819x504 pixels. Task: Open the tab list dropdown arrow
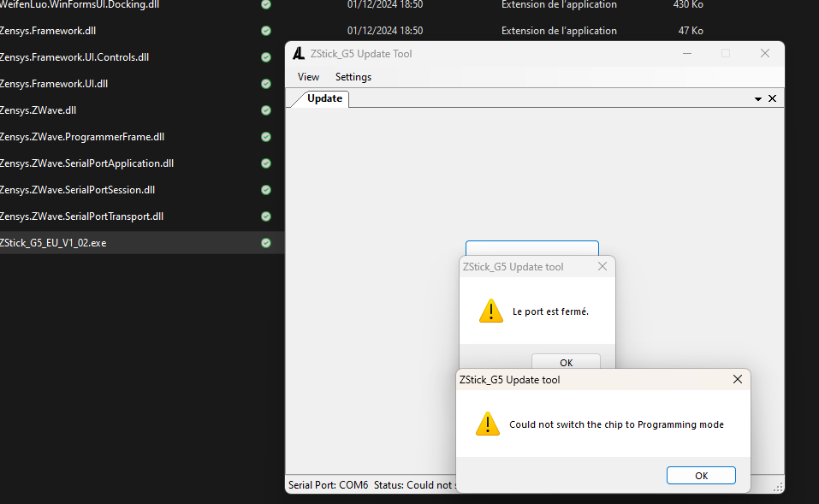pyautogui.click(x=758, y=98)
